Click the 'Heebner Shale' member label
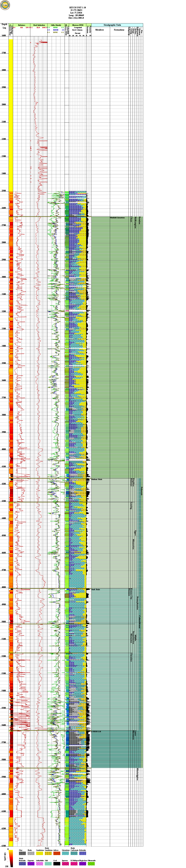Screen dimensions: 186x868 click(97, 479)
